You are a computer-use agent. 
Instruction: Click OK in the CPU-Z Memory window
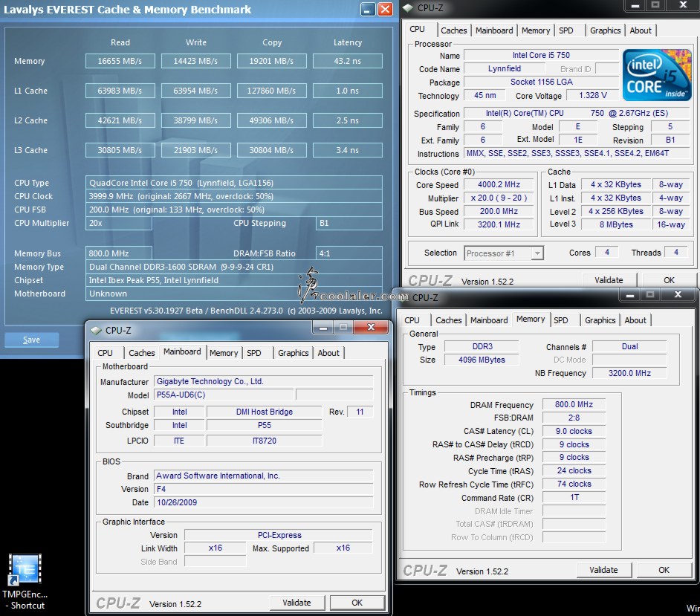[x=664, y=570]
